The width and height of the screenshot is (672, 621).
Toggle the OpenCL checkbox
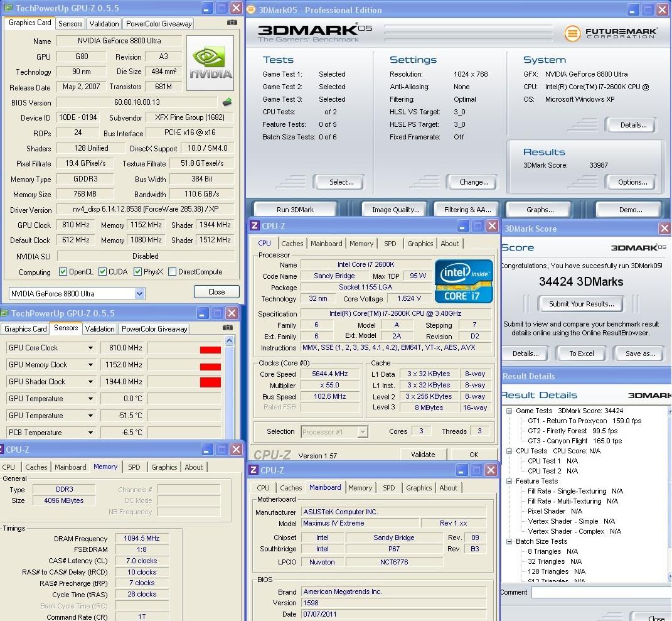tap(63, 271)
